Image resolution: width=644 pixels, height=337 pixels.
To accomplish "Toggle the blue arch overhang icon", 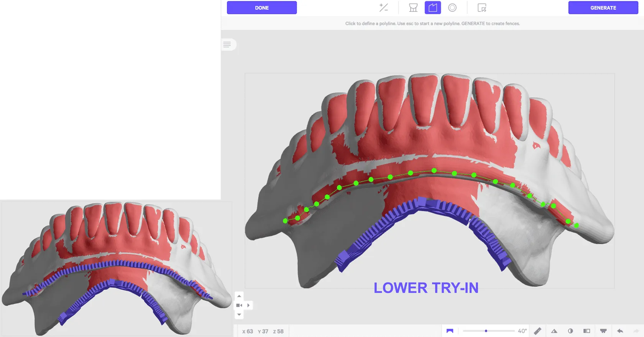I will pos(450,331).
